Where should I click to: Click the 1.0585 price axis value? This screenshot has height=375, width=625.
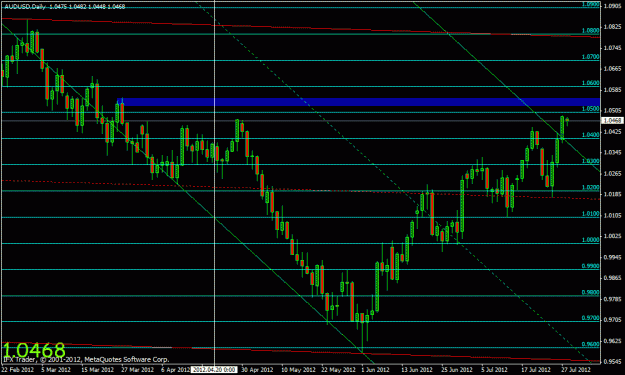[612, 90]
